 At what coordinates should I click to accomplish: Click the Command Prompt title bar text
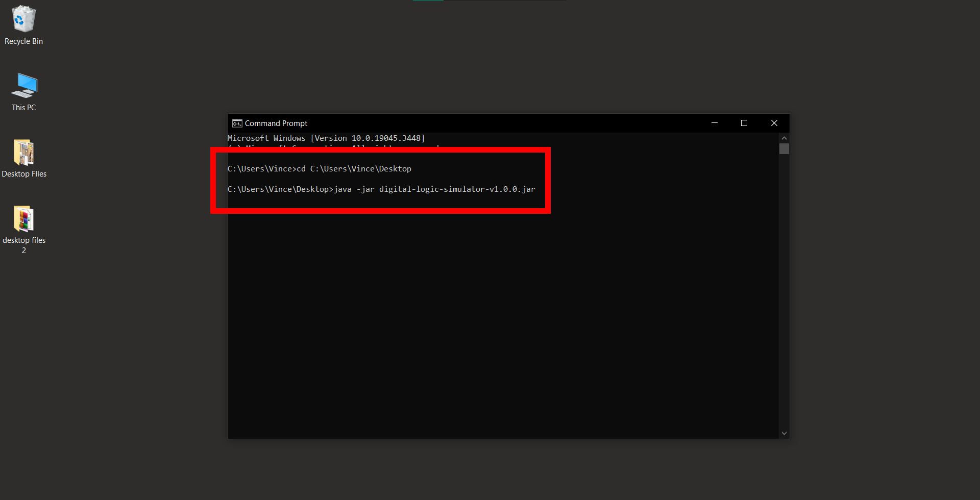click(x=275, y=123)
